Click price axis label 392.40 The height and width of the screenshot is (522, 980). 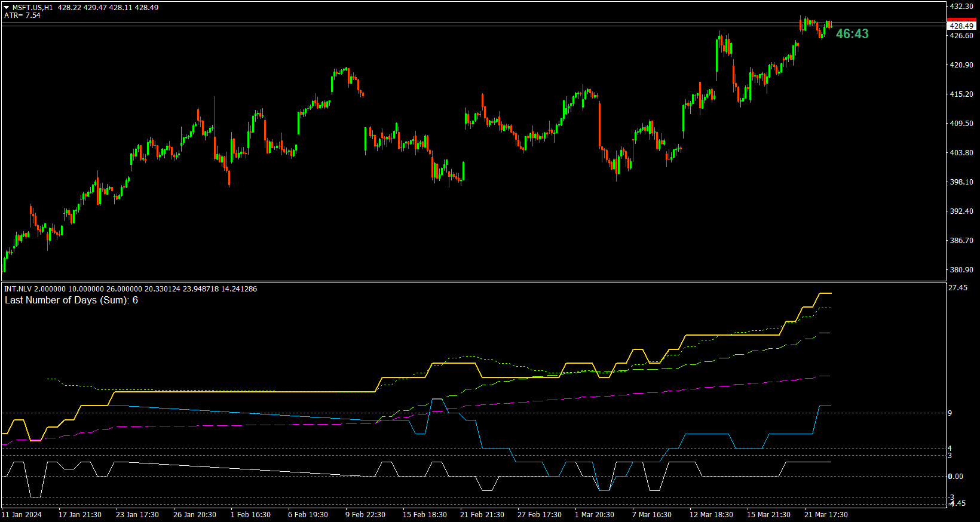click(961, 211)
